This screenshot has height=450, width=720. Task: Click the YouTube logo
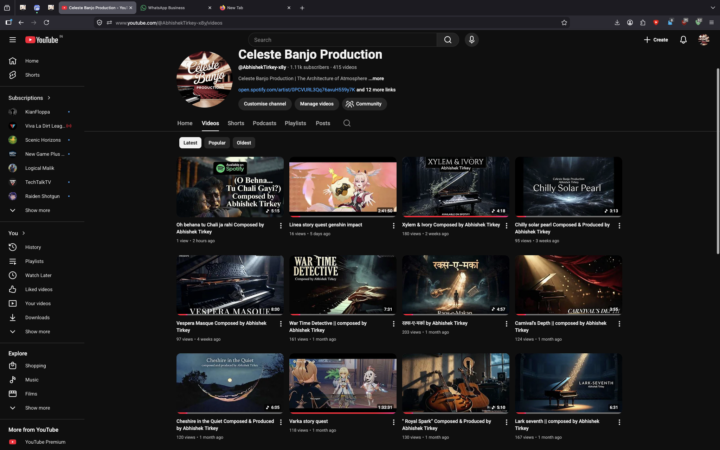[x=42, y=40]
